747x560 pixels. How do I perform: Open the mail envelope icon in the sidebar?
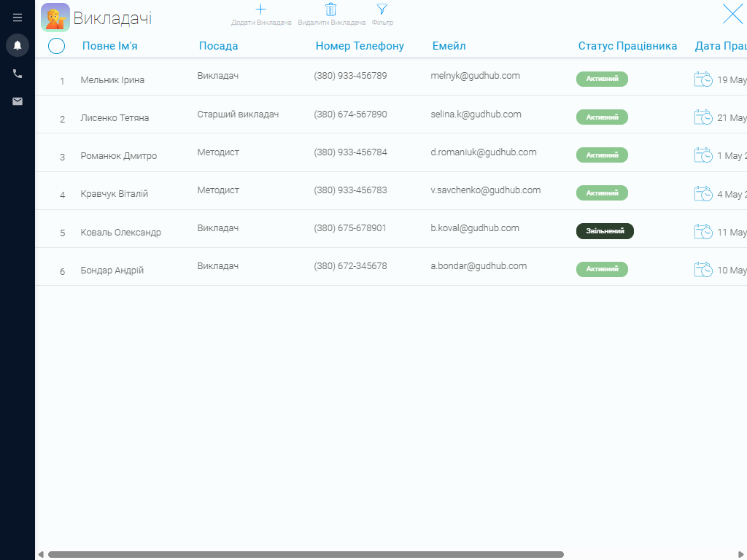pyautogui.click(x=18, y=101)
